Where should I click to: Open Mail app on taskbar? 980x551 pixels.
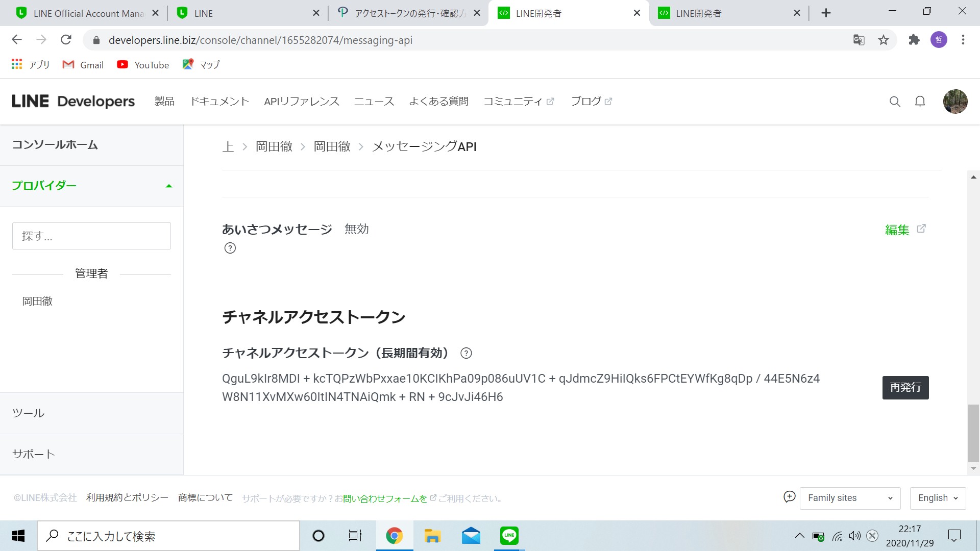(x=471, y=536)
